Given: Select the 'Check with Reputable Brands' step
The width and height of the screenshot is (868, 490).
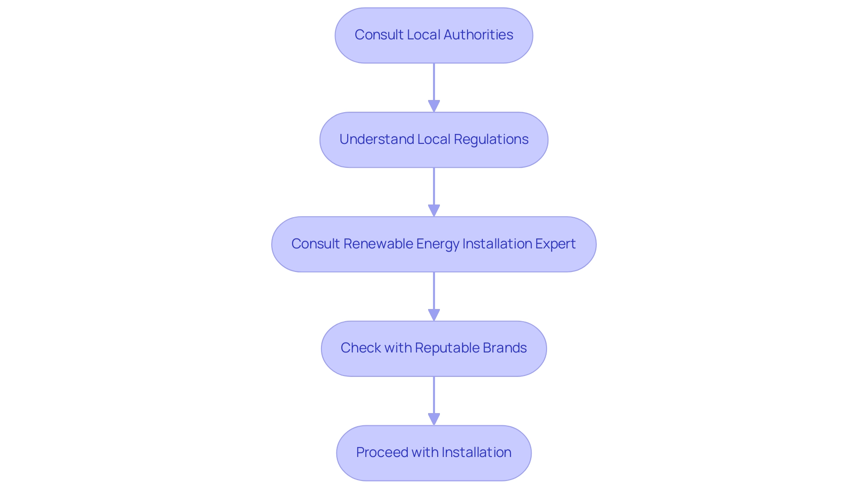Looking at the screenshot, I should click(x=434, y=347).
